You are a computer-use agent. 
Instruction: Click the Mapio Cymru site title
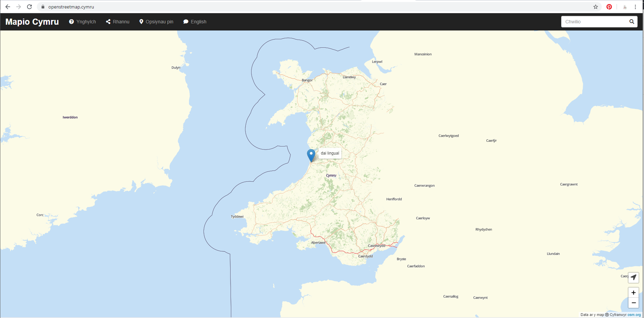pos(32,22)
